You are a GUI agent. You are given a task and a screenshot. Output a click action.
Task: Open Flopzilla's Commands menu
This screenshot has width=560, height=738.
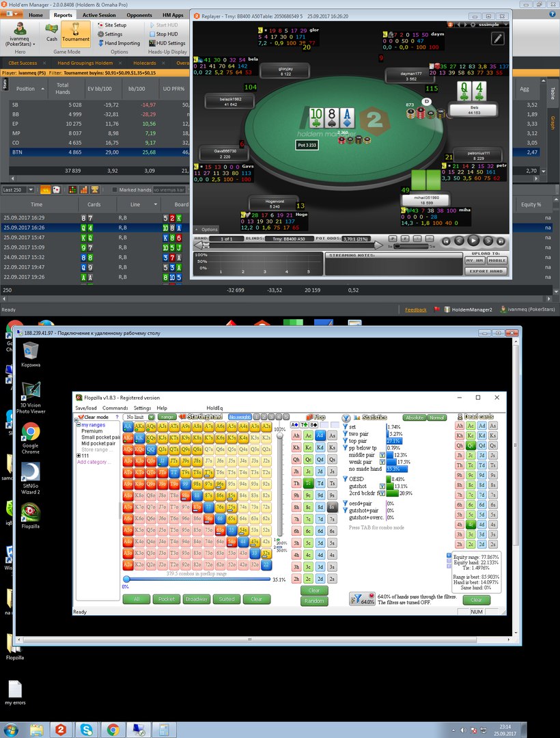(115, 408)
